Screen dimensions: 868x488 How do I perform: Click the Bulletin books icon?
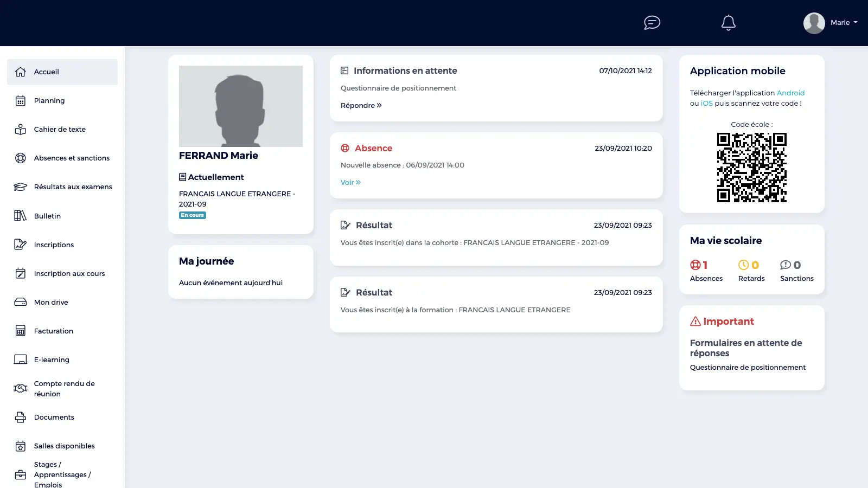(x=21, y=216)
